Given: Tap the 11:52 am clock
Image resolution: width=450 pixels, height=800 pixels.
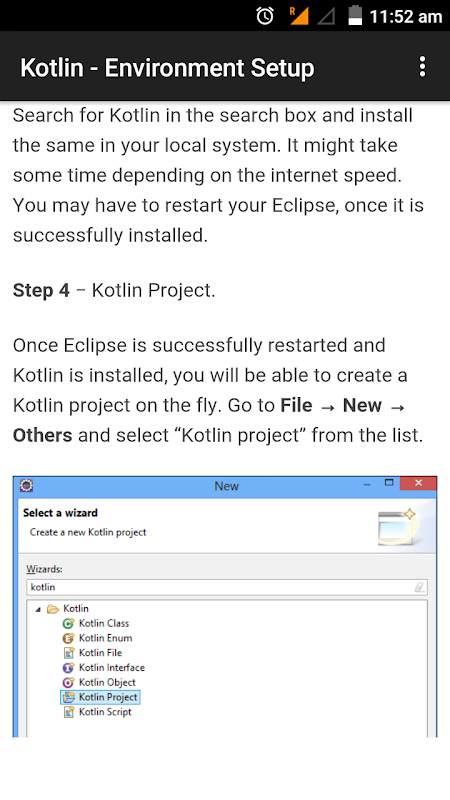Looking at the screenshot, I should tap(406, 16).
